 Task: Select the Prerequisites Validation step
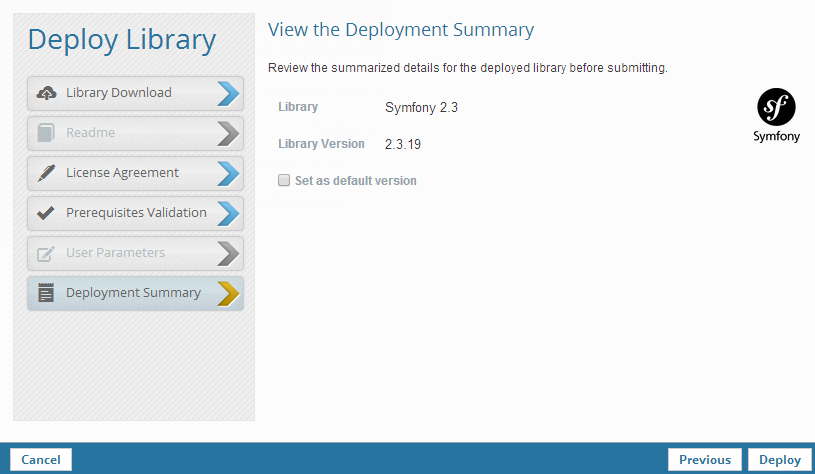(136, 213)
